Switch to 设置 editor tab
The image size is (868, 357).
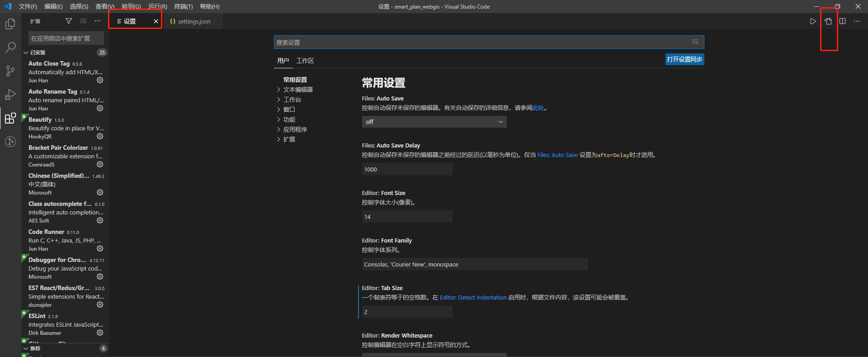[130, 21]
